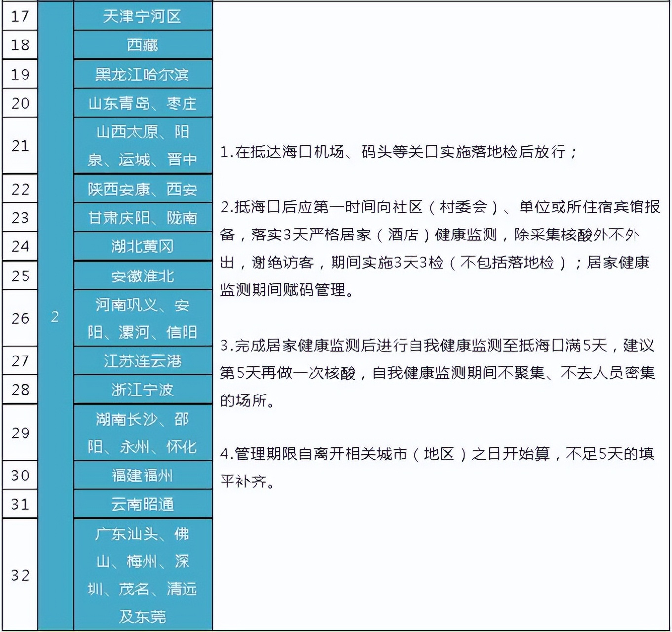Click row number 22 cell
The image size is (672, 632).
(x=20, y=189)
